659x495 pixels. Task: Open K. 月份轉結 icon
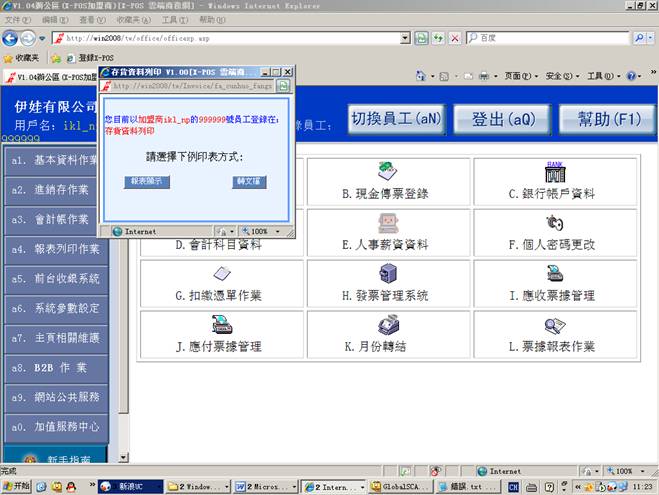click(x=386, y=325)
